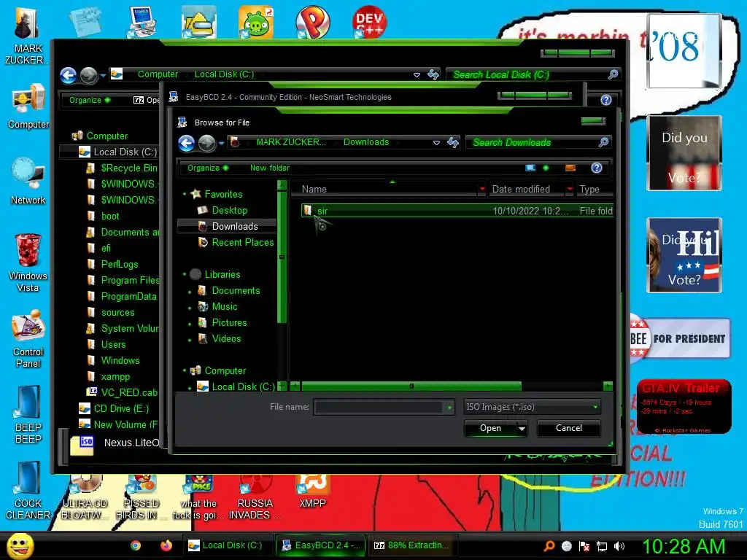Click horizontal scrollbar in file list
Image resolution: width=747 pixels, height=560 pixels.
coord(411,386)
